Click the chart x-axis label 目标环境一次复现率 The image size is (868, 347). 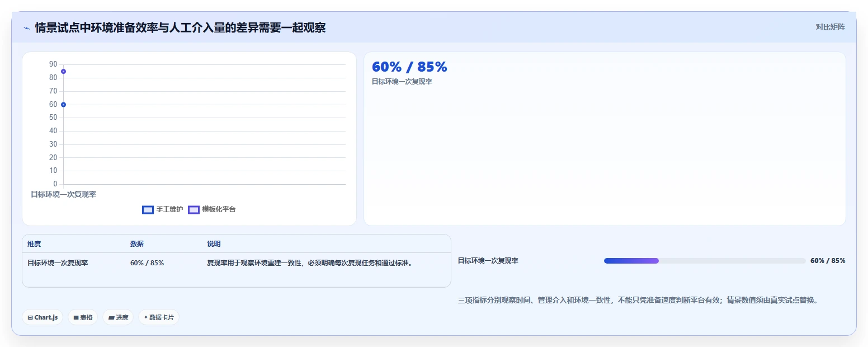pyautogui.click(x=64, y=194)
